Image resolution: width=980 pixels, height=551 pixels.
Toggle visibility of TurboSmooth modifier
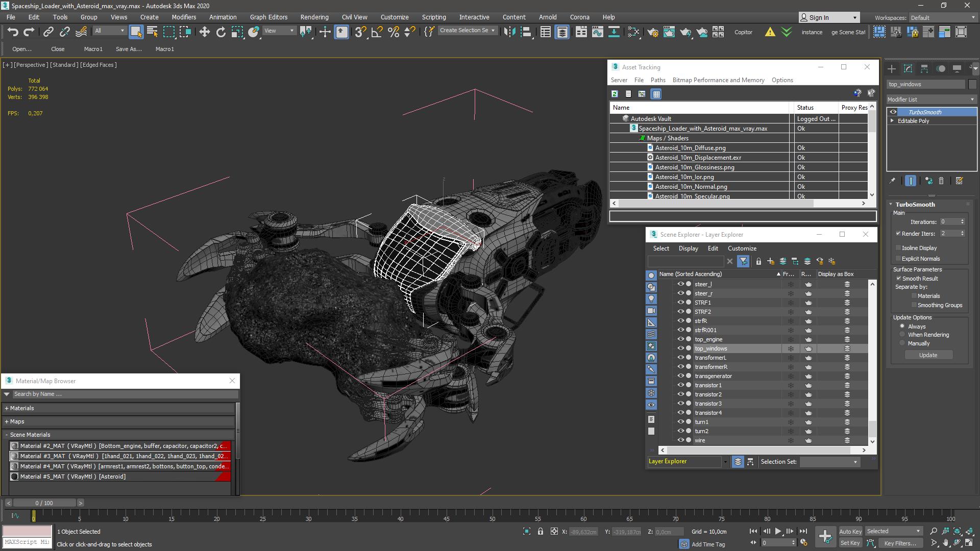click(x=893, y=112)
